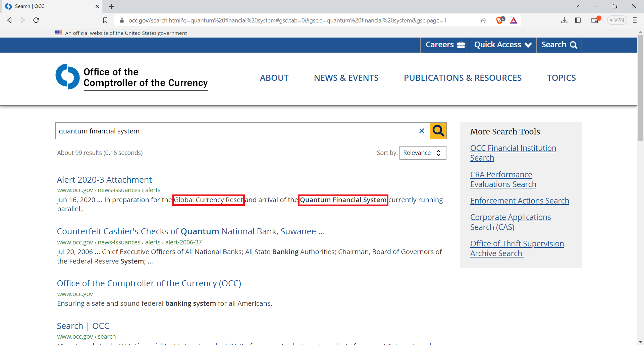Screen dimensions: 644x345
Task: Click the page vertical scrollbar thumb
Action: pos(640,88)
